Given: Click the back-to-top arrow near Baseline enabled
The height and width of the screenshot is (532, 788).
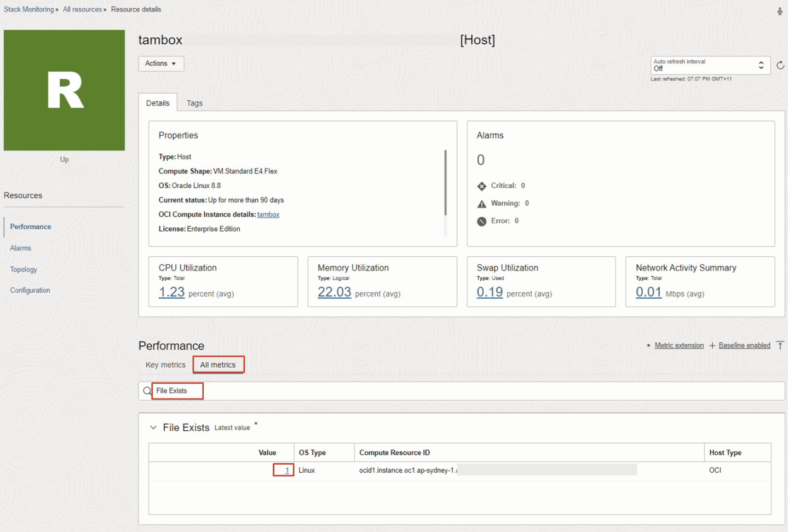Looking at the screenshot, I should click(780, 345).
